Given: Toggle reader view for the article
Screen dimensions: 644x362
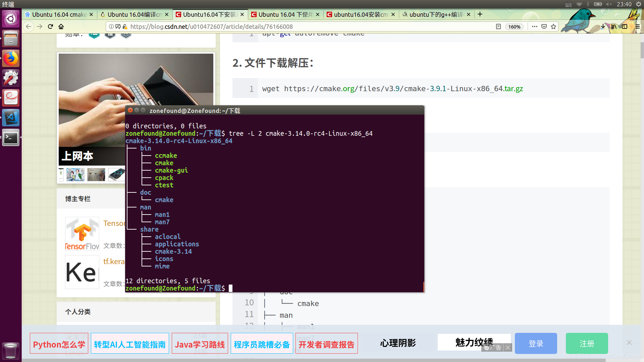Looking at the screenshot, I should 498,26.
